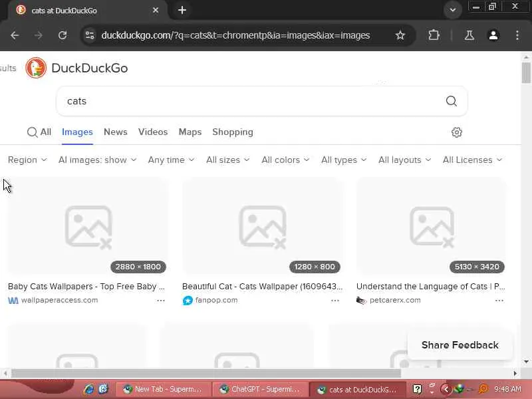Click the scroll right arrow
The image size is (532, 399).
(515, 374)
